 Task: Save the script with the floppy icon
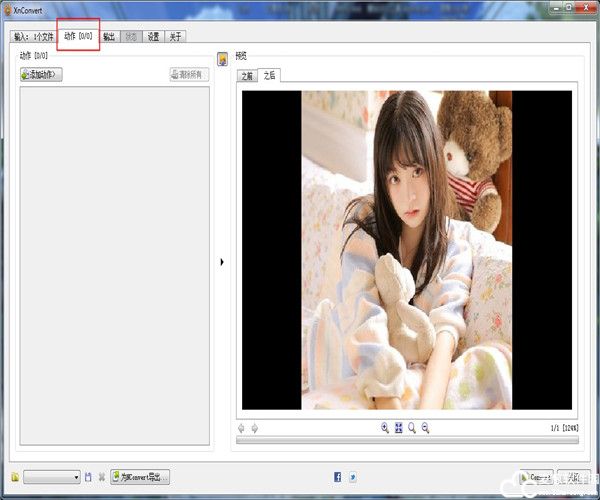click(x=88, y=477)
